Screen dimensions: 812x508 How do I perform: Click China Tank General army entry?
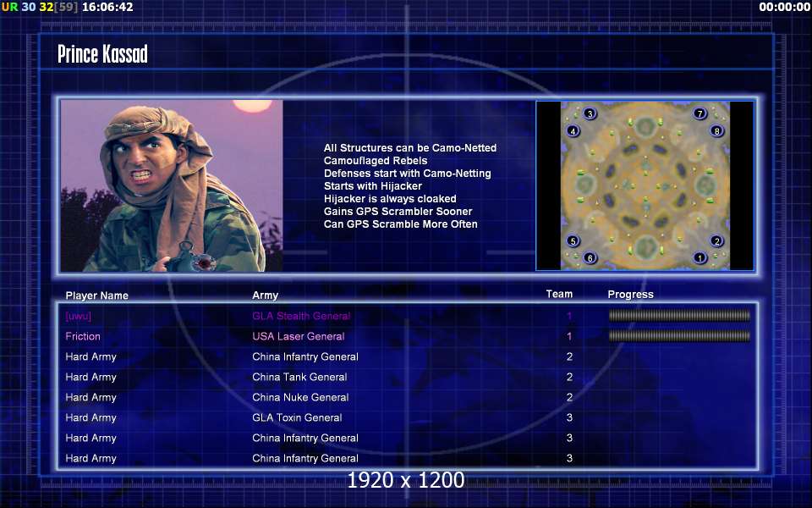coord(299,377)
